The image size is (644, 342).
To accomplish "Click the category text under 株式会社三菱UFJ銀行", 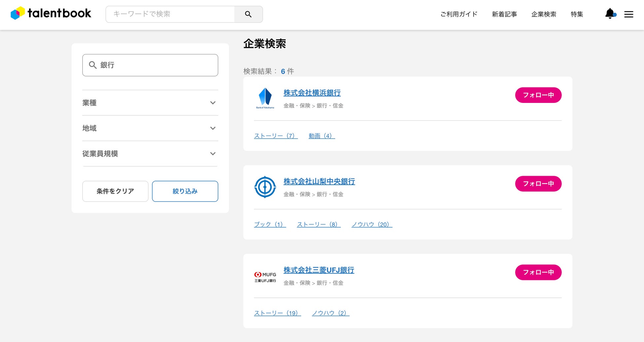I will coord(313,283).
